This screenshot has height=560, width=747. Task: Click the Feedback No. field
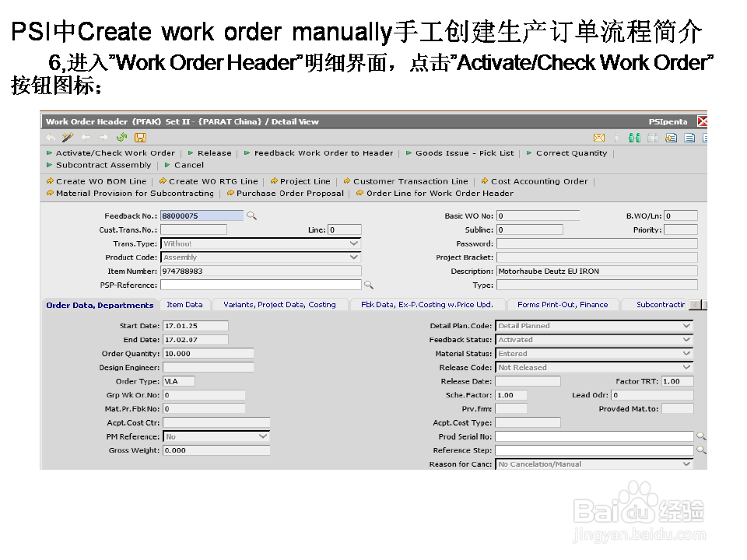(x=202, y=215)
